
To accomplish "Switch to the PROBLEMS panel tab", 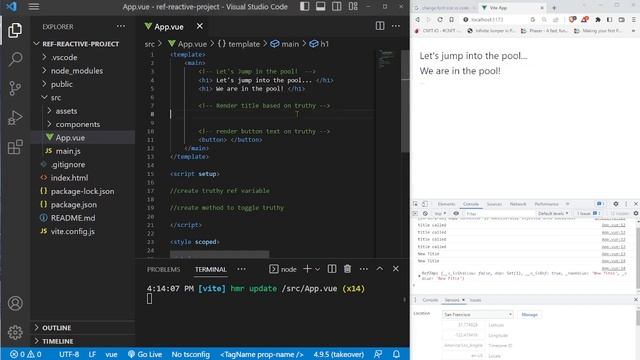I will click(x=163, y=269).
